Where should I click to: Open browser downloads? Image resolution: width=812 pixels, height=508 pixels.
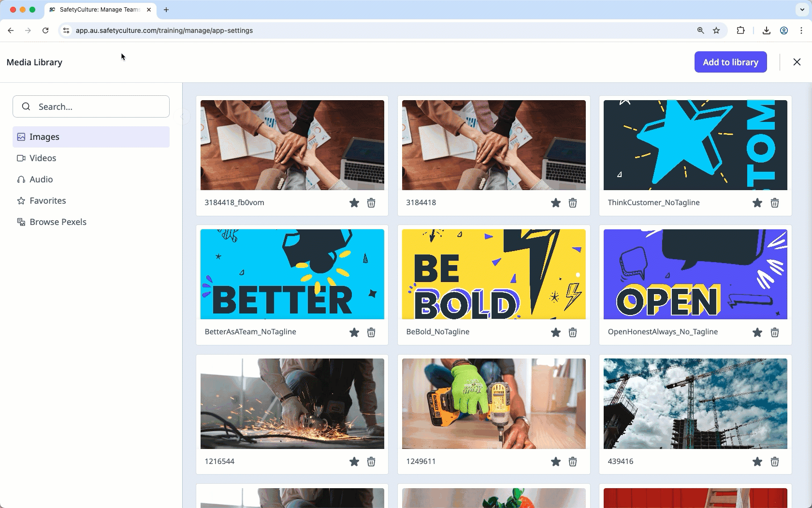click(x=767, y=30)
